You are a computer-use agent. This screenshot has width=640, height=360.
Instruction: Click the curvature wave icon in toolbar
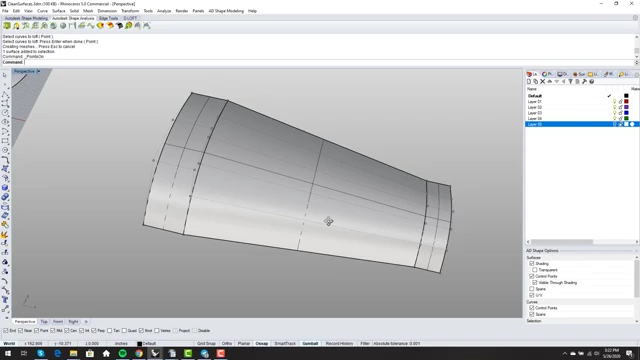91,26
